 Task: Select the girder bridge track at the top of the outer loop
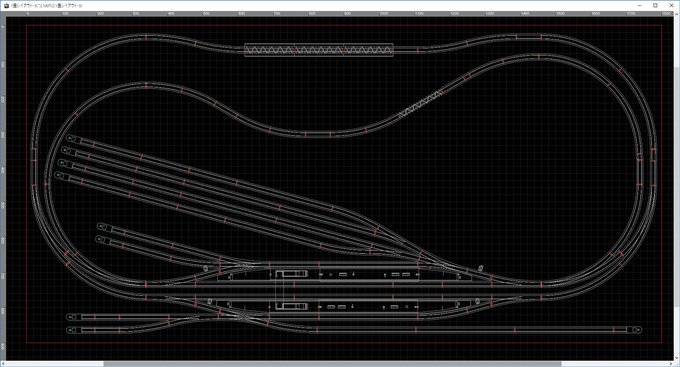(x=319, y=50)
